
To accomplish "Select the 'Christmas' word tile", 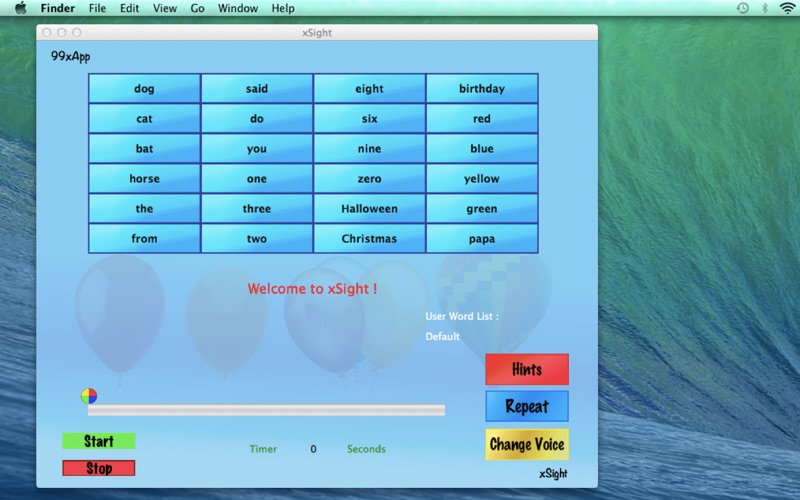I will (x=369, y=238).
